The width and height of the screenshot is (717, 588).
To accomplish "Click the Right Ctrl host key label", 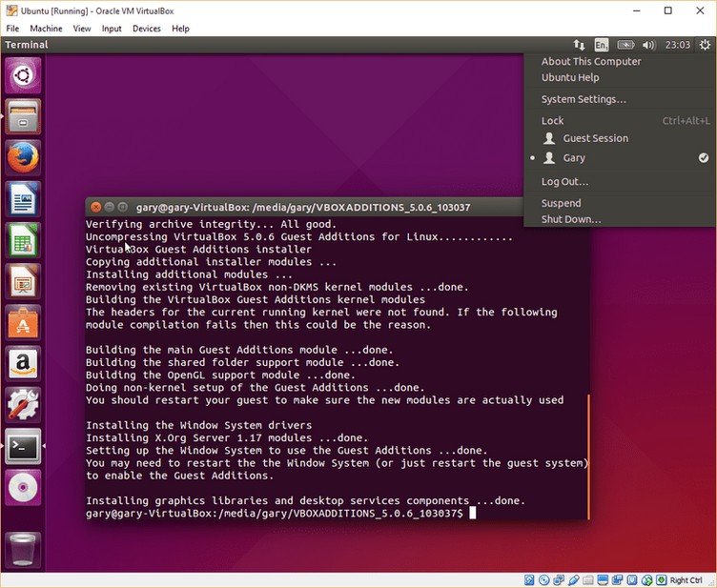I will 686,580.
